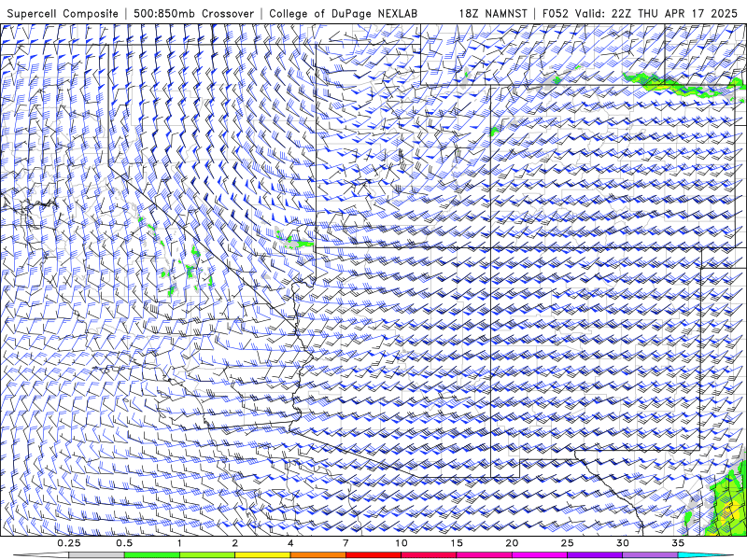Click the magenta 20–25 color bar segment

pyautogui.click(x=540, y=555)
